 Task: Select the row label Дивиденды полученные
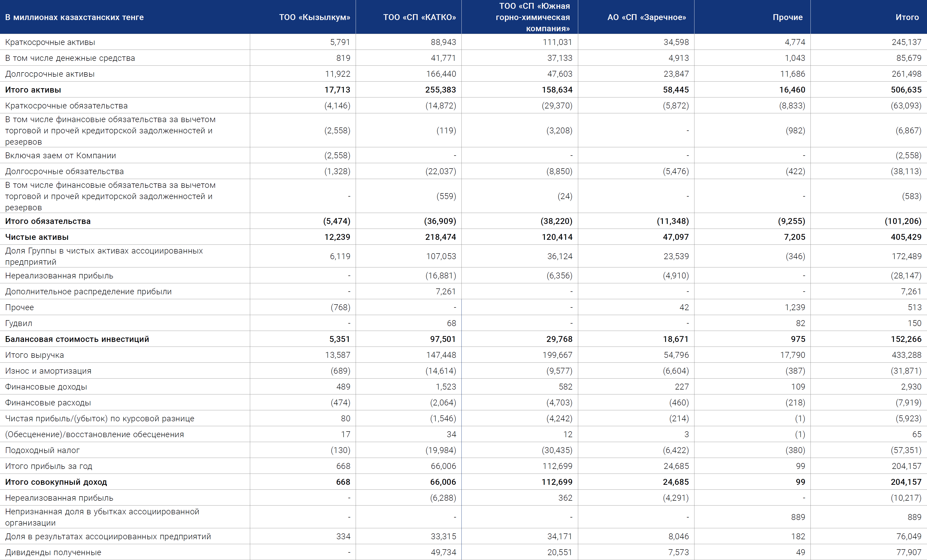(53, 552)
